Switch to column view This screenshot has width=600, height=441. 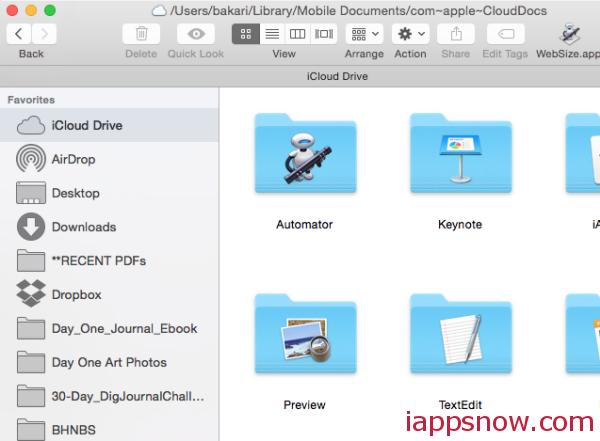click(x=298, y=34)
